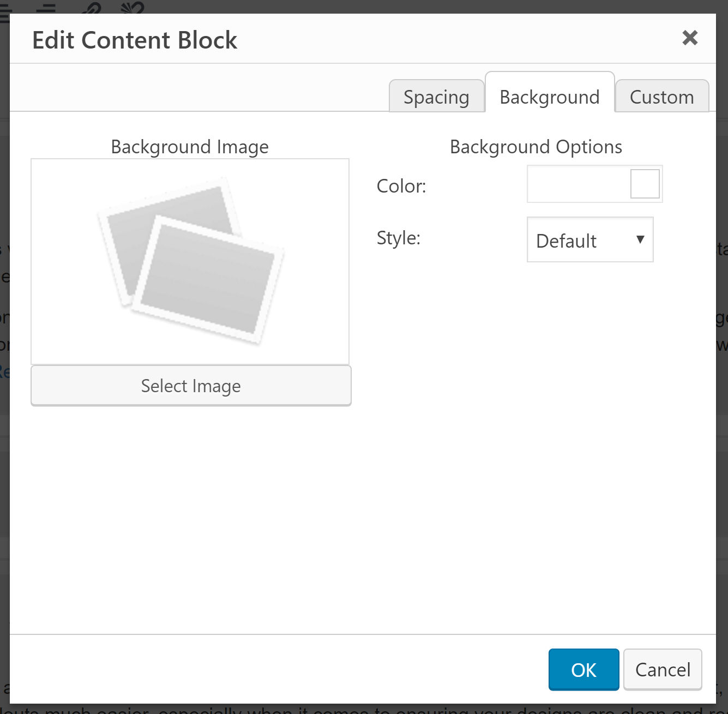
Task: Open the color picker swatch
Action: [645, 184]
